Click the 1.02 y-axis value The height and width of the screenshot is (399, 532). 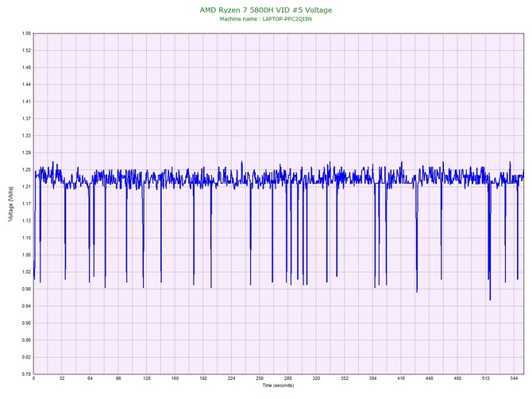[x=26, y=272]
